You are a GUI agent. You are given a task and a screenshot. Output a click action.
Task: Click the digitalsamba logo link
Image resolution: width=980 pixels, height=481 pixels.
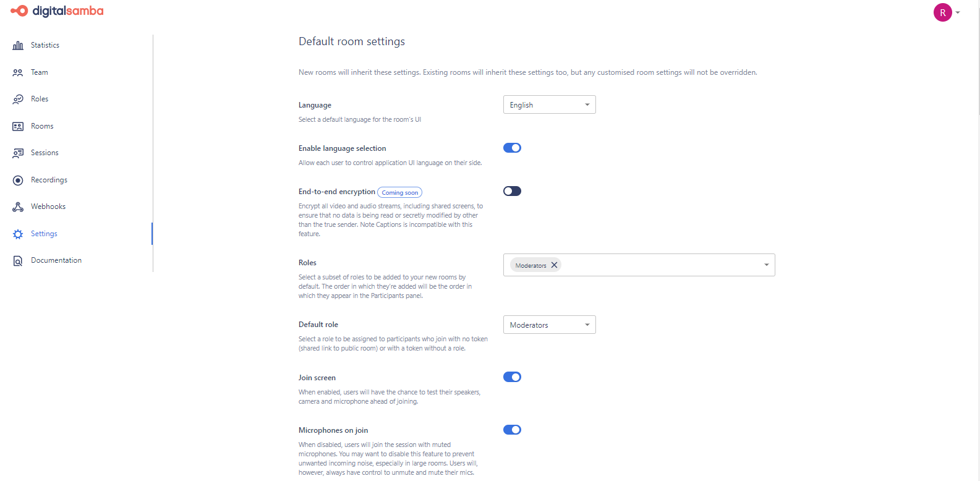click(x=58, y=11)
